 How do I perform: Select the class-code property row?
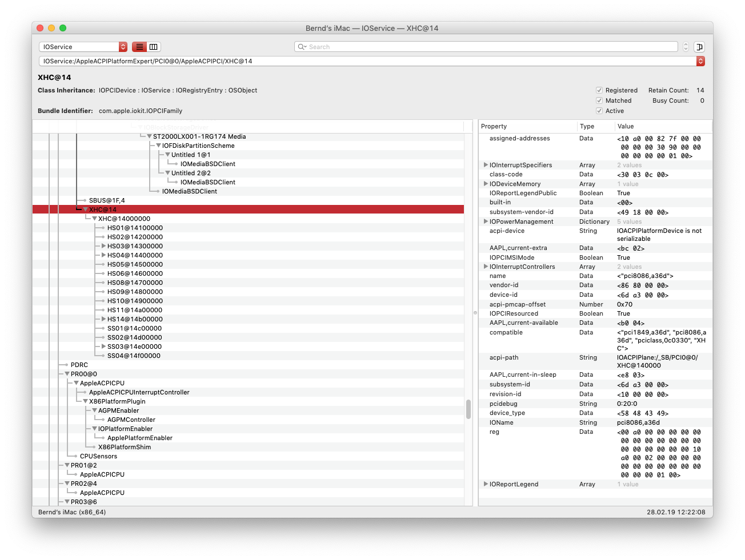(595, 174)
